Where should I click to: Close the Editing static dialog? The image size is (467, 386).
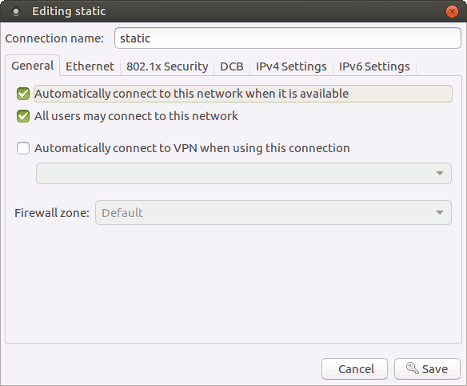point(452,12)
